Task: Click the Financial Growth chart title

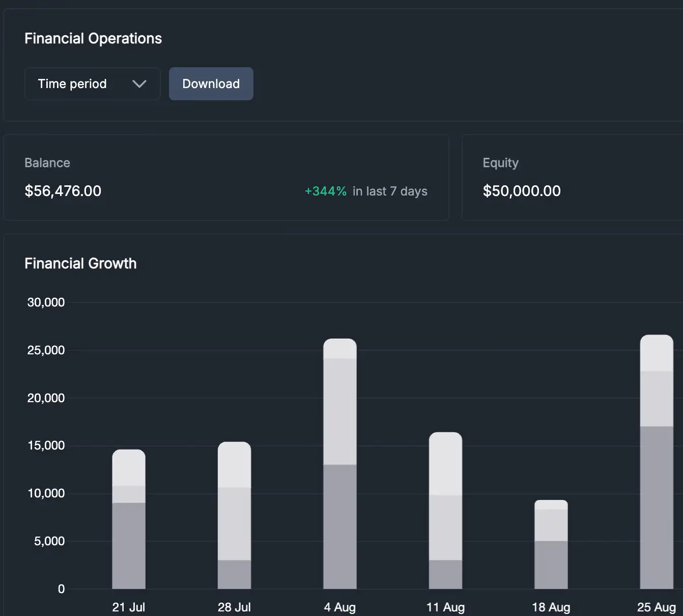Action: [80, 264]
